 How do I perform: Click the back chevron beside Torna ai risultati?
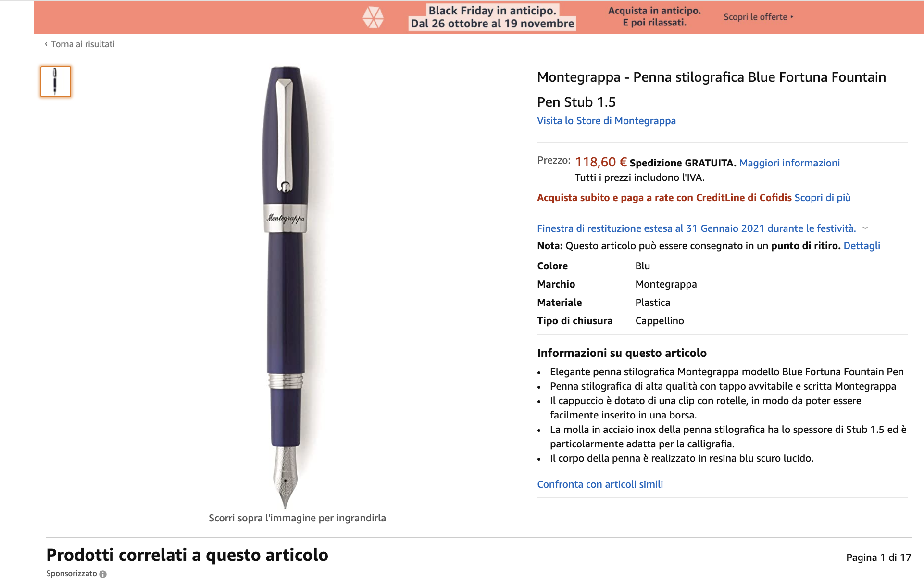pos(46,44)
